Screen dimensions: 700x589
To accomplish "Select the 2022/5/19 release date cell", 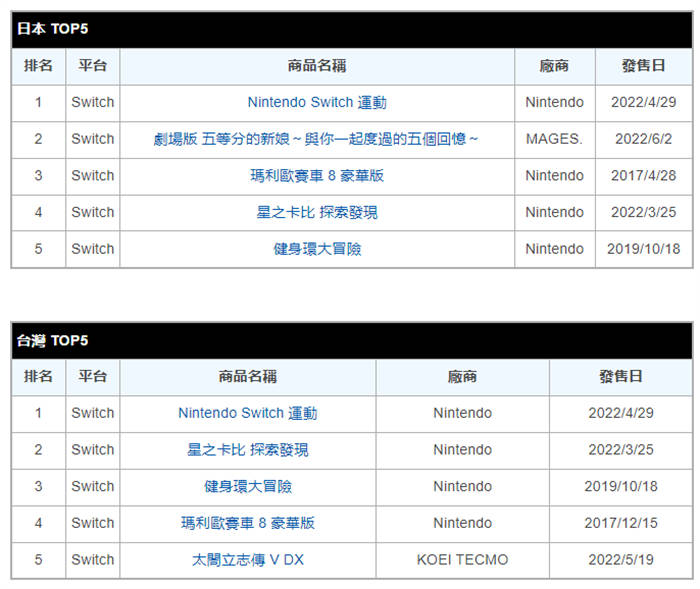I will coord(621,560).
